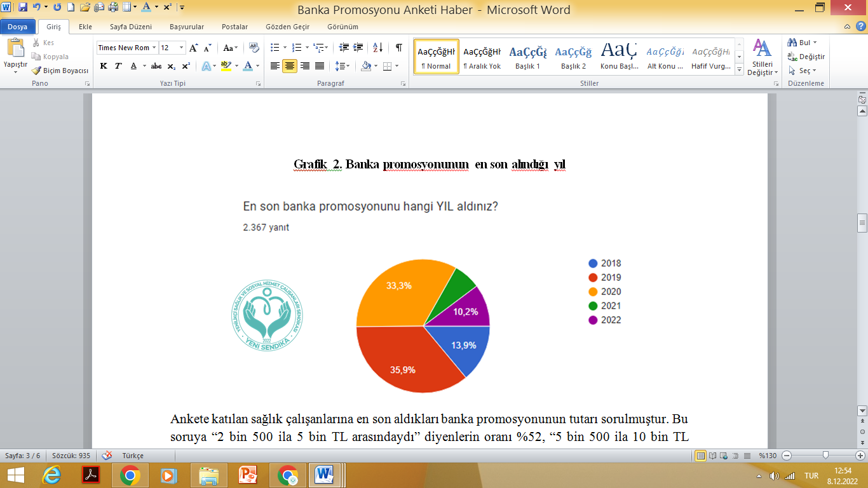Click the zoom slider in status bar
Screen dimensions: 868x488
825,456
